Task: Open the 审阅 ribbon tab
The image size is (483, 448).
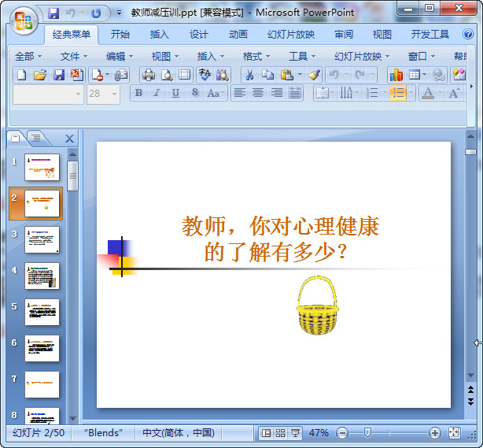Action: click(x=344, y=34)
